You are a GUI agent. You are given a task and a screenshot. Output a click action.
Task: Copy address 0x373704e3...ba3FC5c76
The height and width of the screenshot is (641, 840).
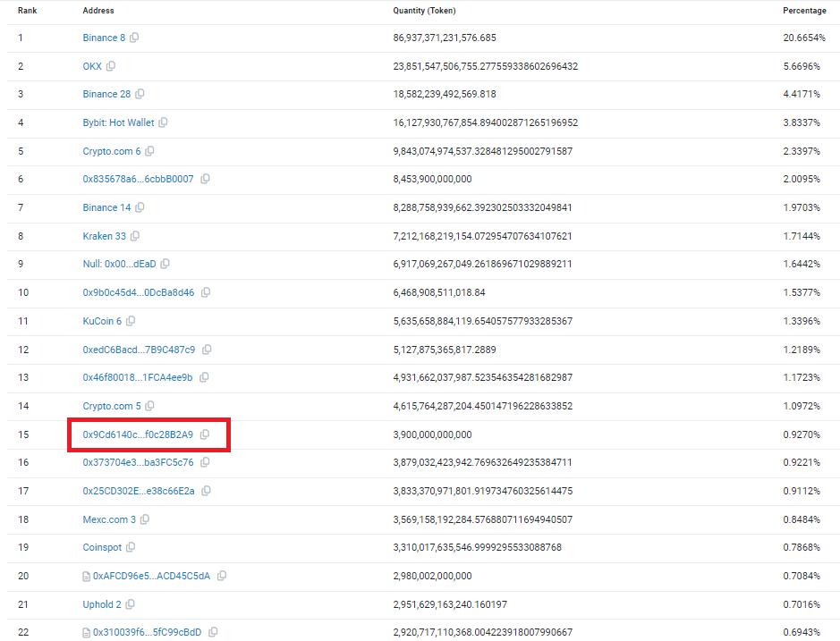205,462
